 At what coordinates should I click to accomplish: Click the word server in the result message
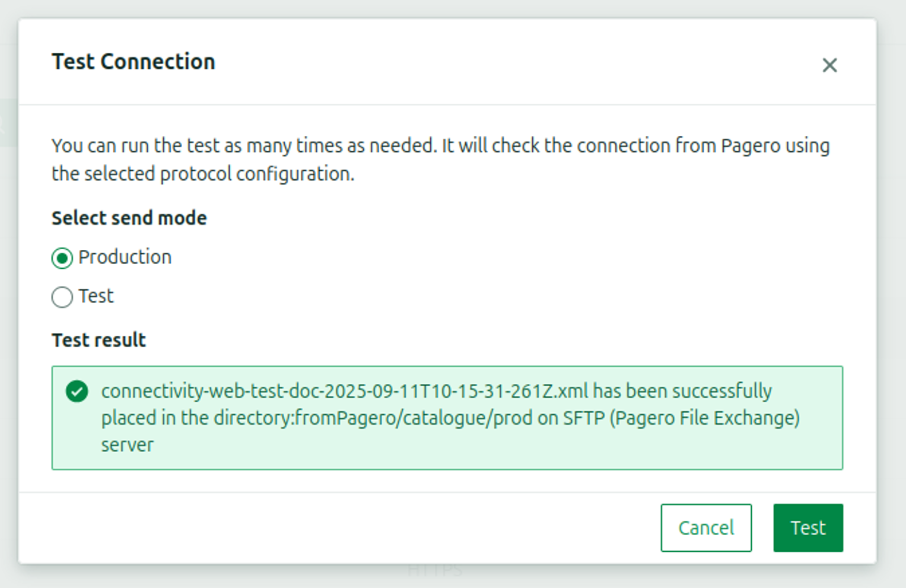(x=127, y=445)
